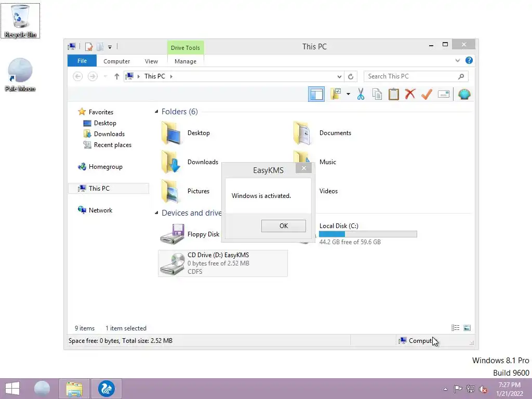This screenshot has width=532, height=399.
Task: Click the orange checkmark Properties icon
Action: [x=427, y=94]
